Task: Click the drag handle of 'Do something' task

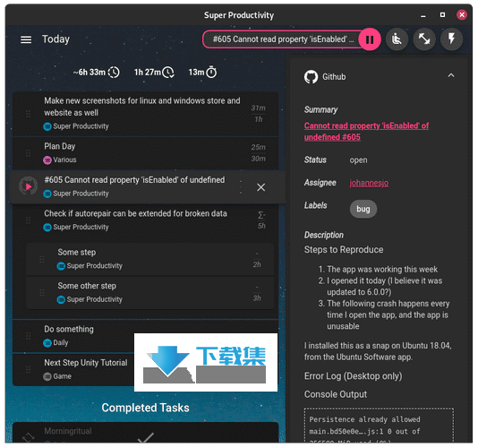Action: point(29,336)
